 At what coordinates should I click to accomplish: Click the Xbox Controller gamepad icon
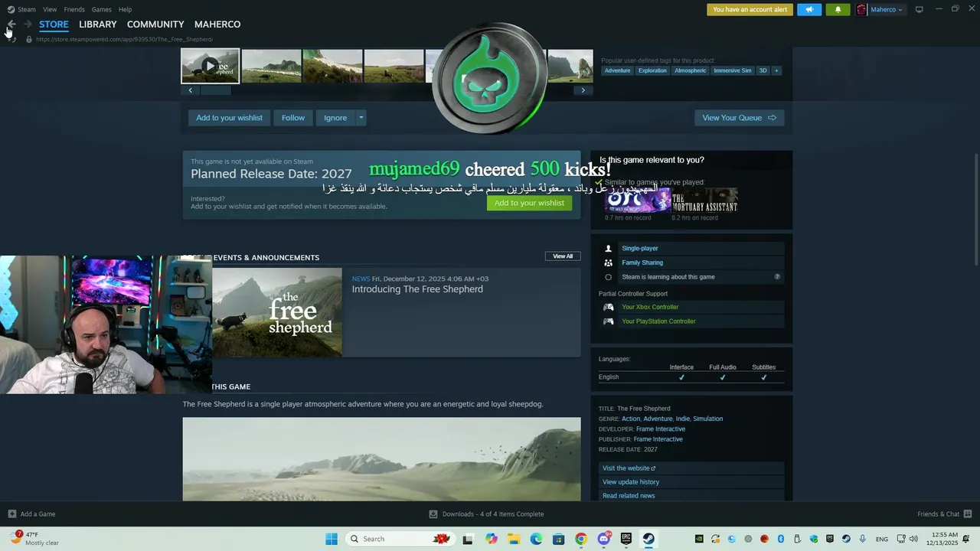[609, 307]
